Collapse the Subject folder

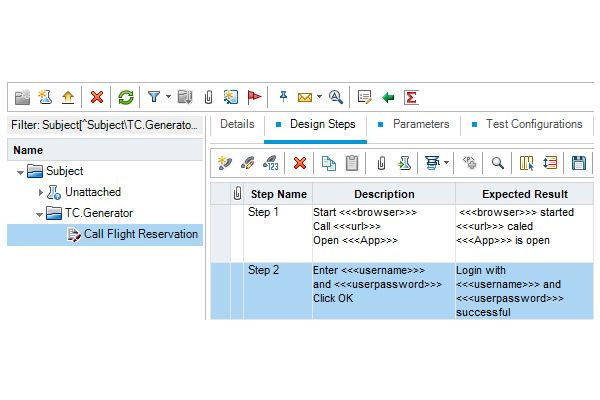[x=21, y=171]
